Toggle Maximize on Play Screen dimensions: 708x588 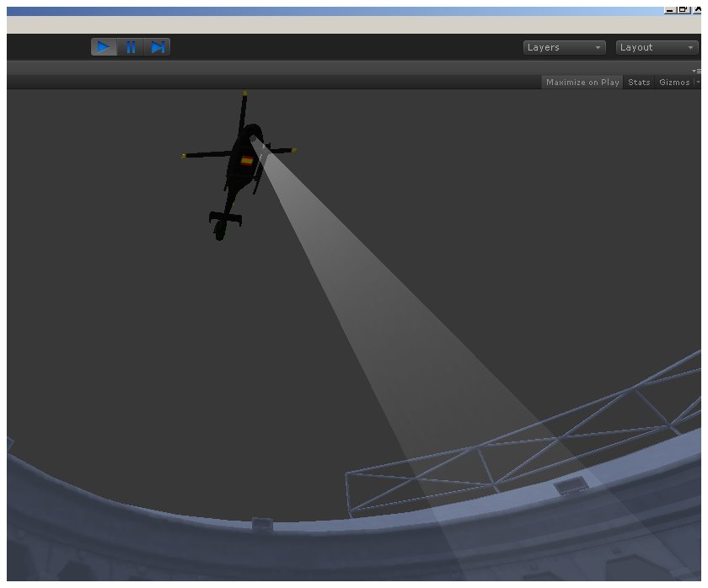point(582,82)
